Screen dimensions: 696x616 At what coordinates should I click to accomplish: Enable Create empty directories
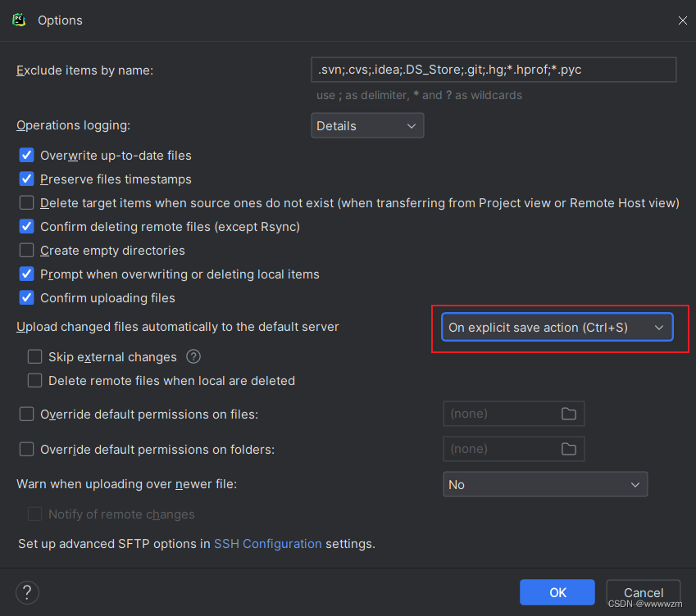(26, 250)
